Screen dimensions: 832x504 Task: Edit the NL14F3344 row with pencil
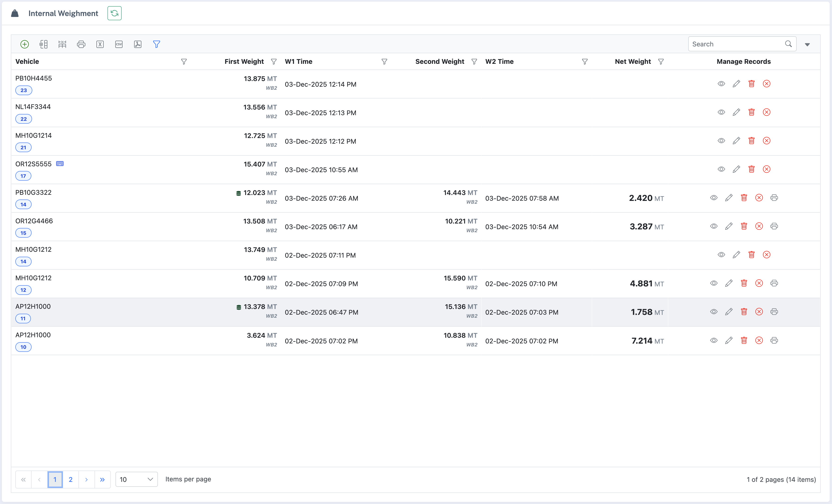tap(736, 112)
